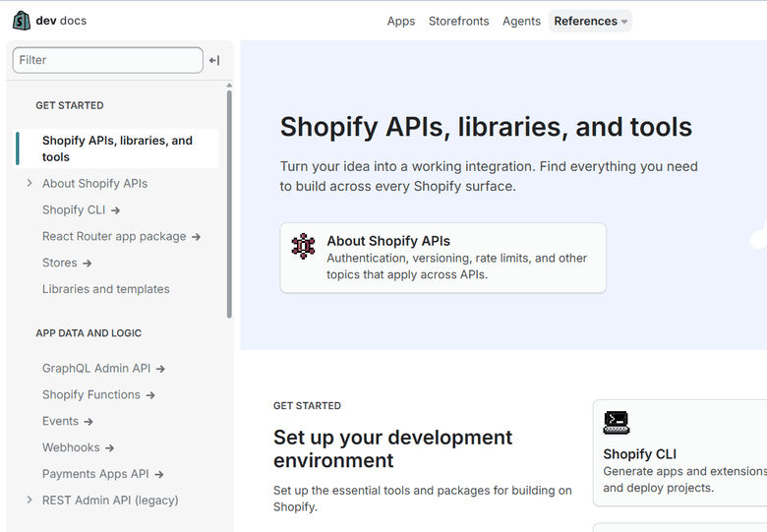Click into the Filter input field
This screenshot has height=532, width=767.
click(107, 60)
